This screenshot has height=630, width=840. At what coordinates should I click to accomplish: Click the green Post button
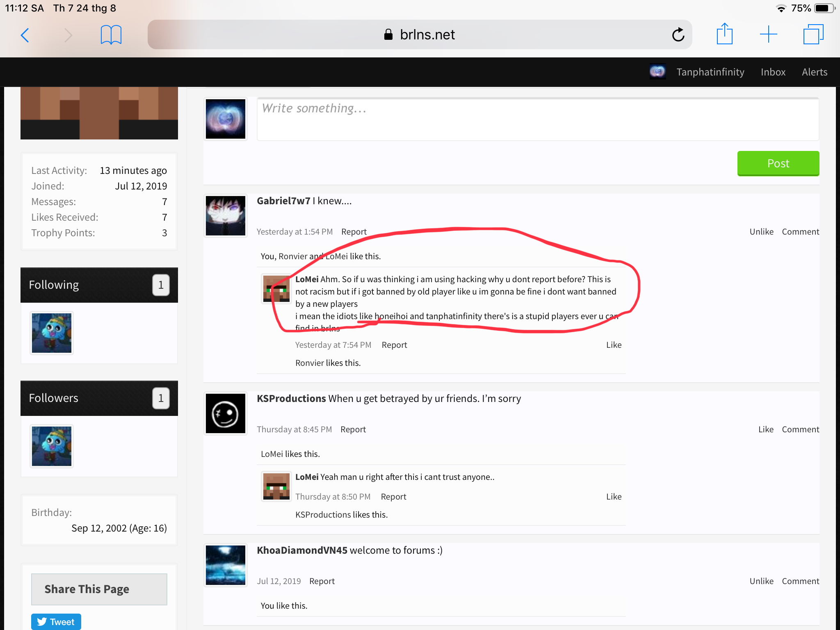[x=778, y=163]
